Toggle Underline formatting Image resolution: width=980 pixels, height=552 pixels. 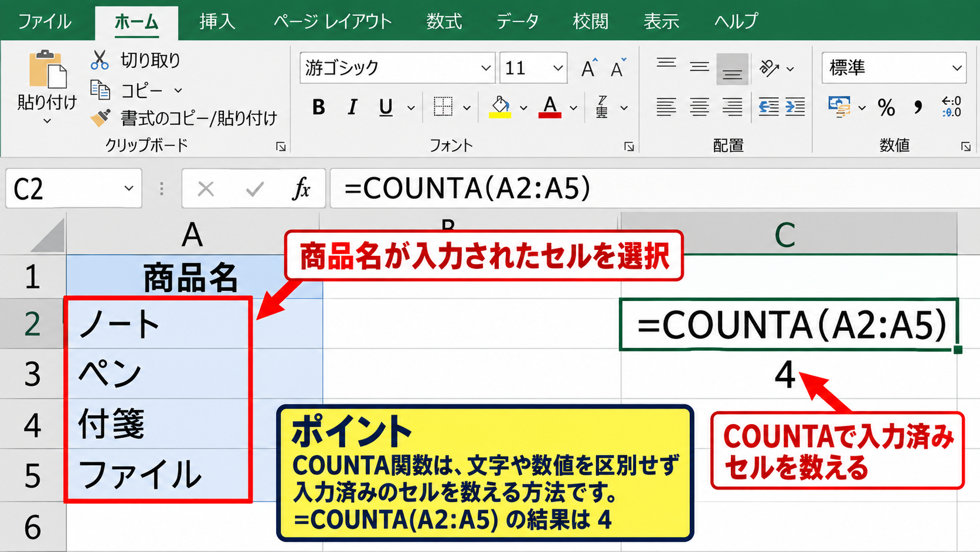coord(386,107)
